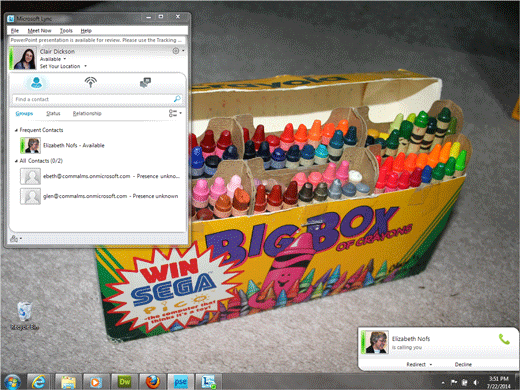Open the Options gear icon
This screenshot has height=390, width=520.
click(x=176, y=51)
